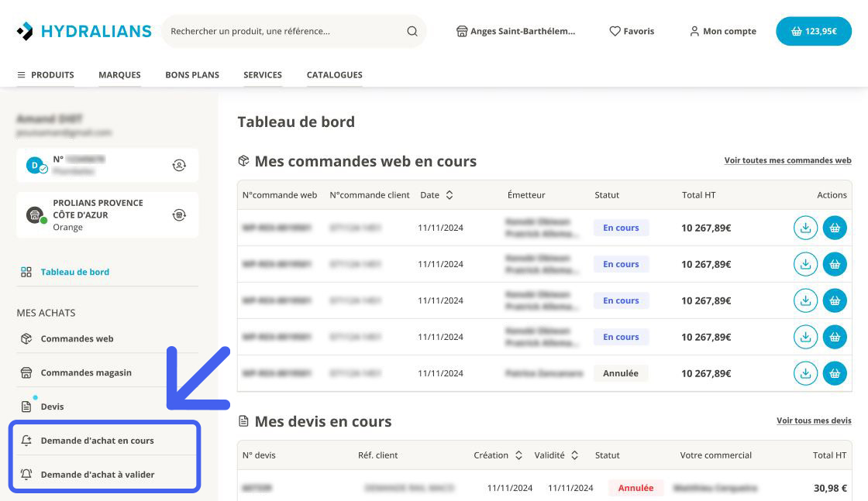Image resolution: width=868 pixels, height=501 pixels.
Task: Click the Demande d'achat en cours bell icon
Action: [26, 441]
